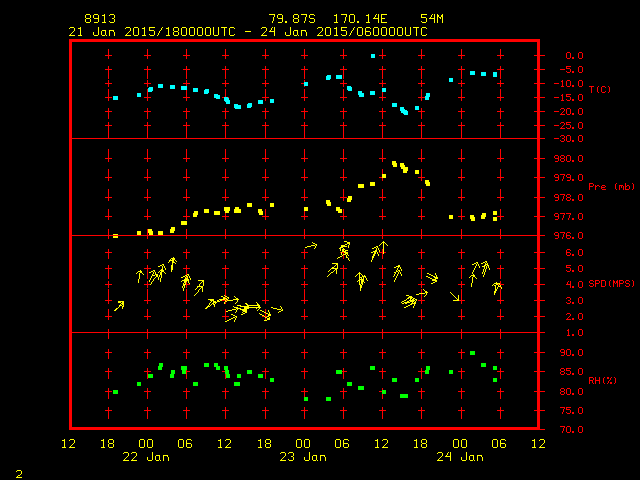Click the 1.0 wind speed tick label
640x480 pixels.
(x=574, y=333)
